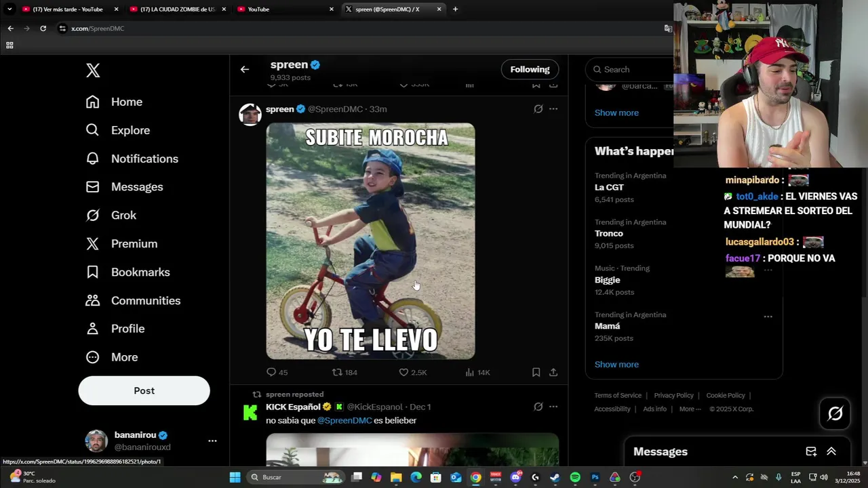Repost the post with 184 reposts
The width and height of the screenshot is (868, 488).
click(x=344, y=372)
